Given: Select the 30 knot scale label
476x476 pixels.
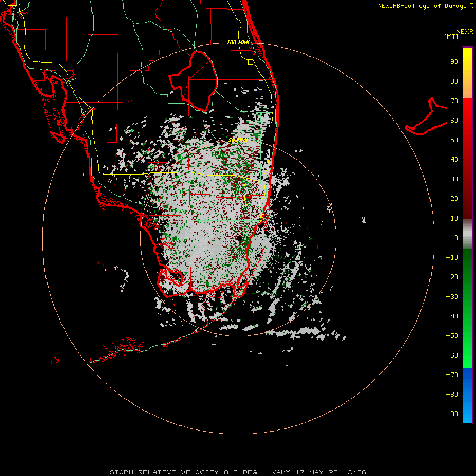Looking at the screenshot, I should pyautogui.click(x=454, y=179).
